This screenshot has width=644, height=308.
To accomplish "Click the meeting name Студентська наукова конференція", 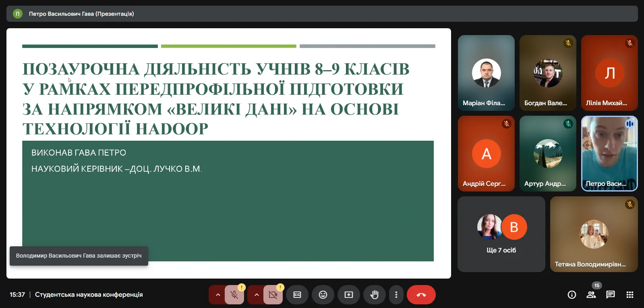I will [x=89, y=295].
